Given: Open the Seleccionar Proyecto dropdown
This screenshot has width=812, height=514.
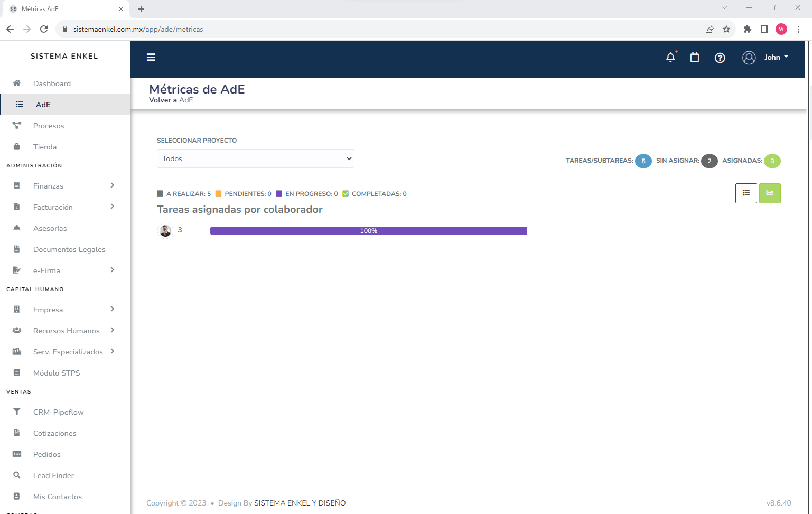Looking at the screenshot, I should 255,158.
